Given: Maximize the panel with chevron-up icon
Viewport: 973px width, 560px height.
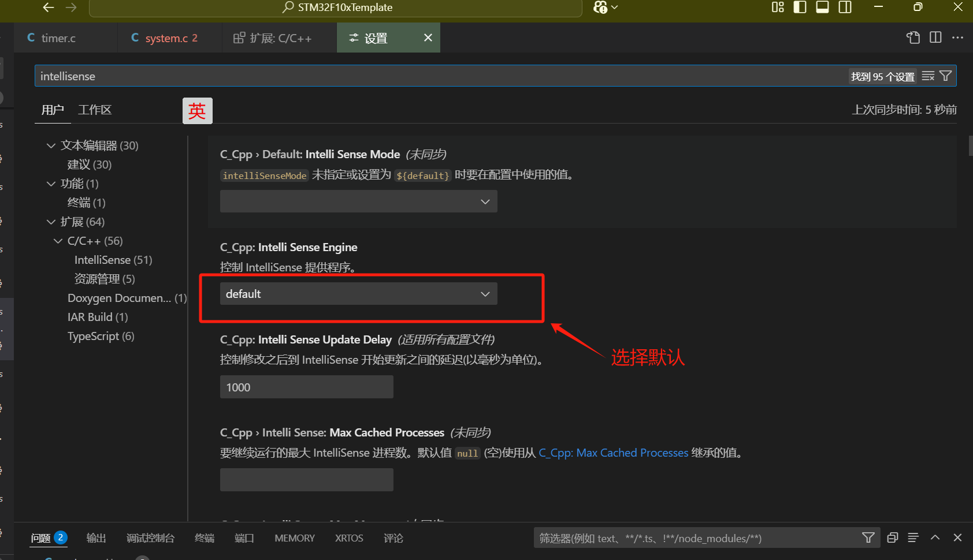Looking at the screenshot, I should click(x=935, y=538).
